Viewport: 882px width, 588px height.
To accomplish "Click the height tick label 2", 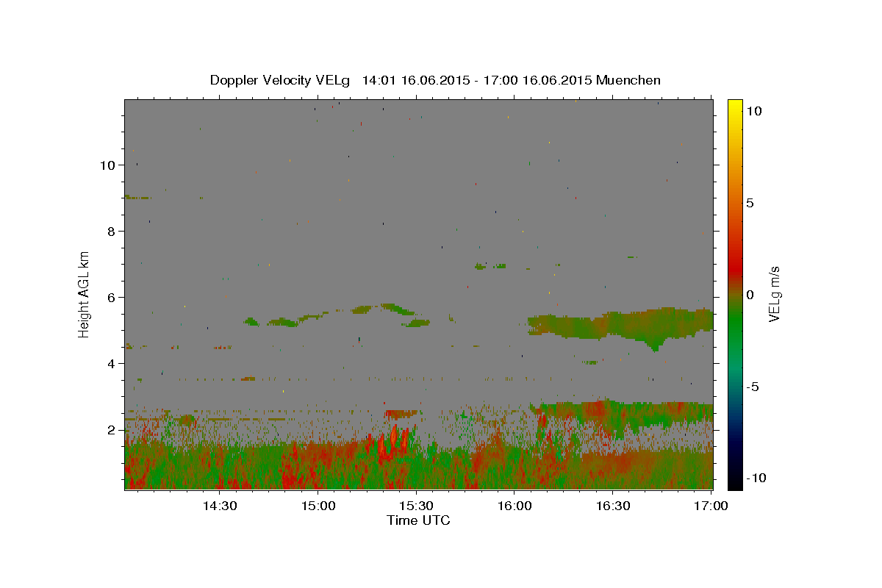I will tap(112, 430).
